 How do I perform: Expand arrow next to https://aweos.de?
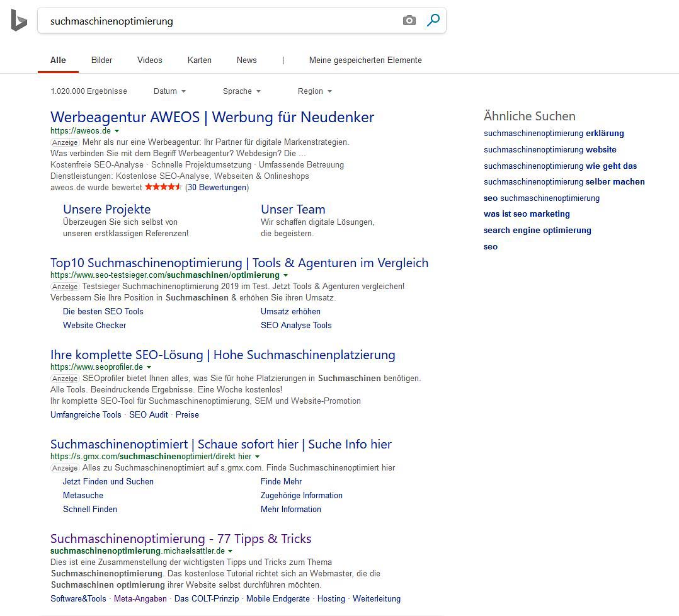(x=117, y=131)
